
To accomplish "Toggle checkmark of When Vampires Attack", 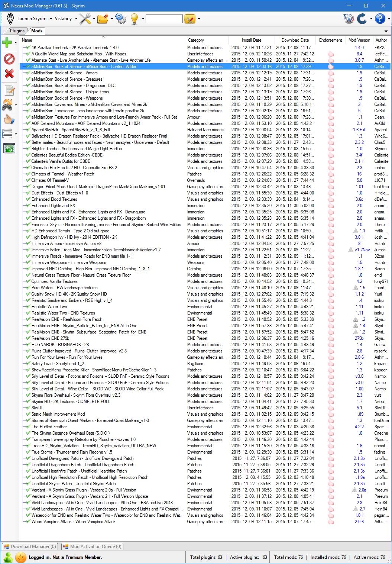I will coord(27,522).
